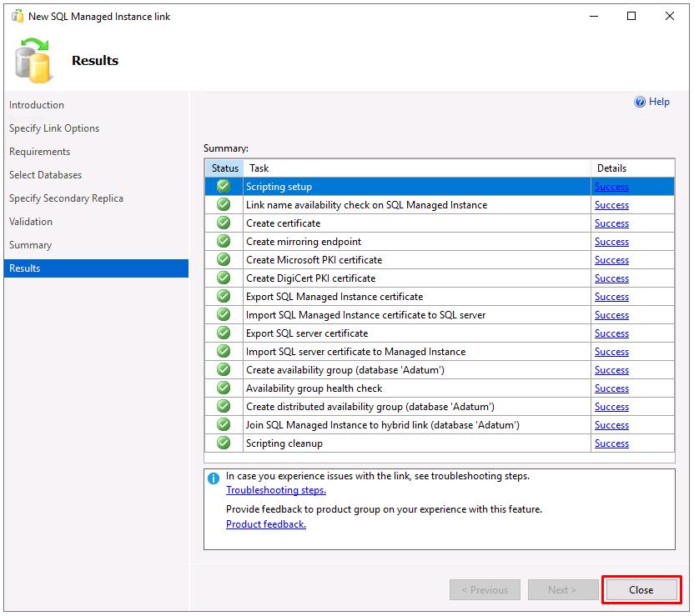This screenshot has height=616, width=694.
Task: Open Success details for Link name availability check
Action: click(611, 205)
